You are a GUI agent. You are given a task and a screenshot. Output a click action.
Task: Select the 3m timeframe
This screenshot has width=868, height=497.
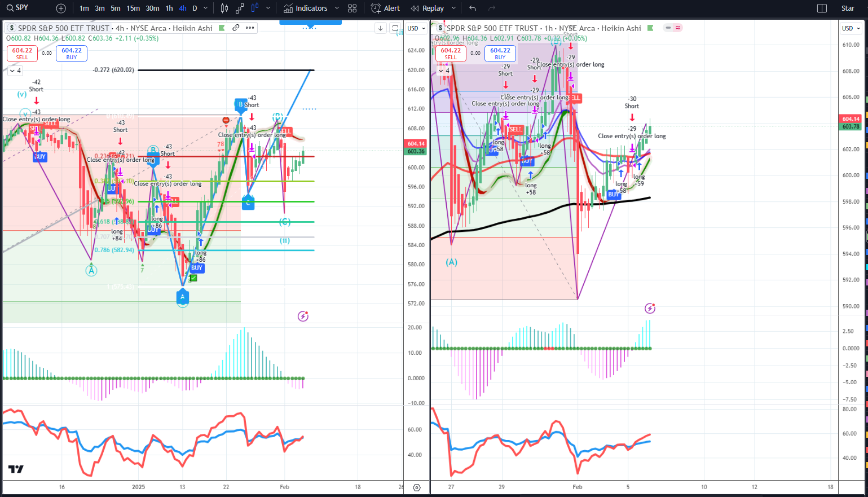(x=100, y=8)
